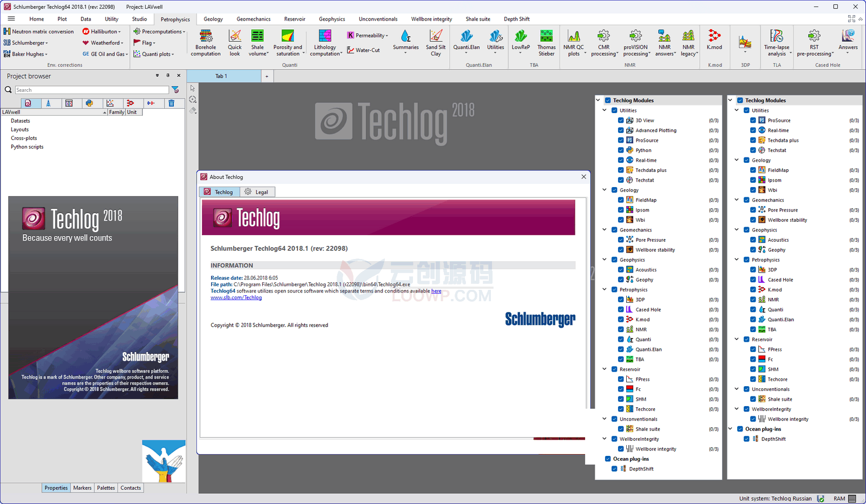This screenshot has height=504, width=866.
Task: Open proVISION processing
Action: pos(635,43)
